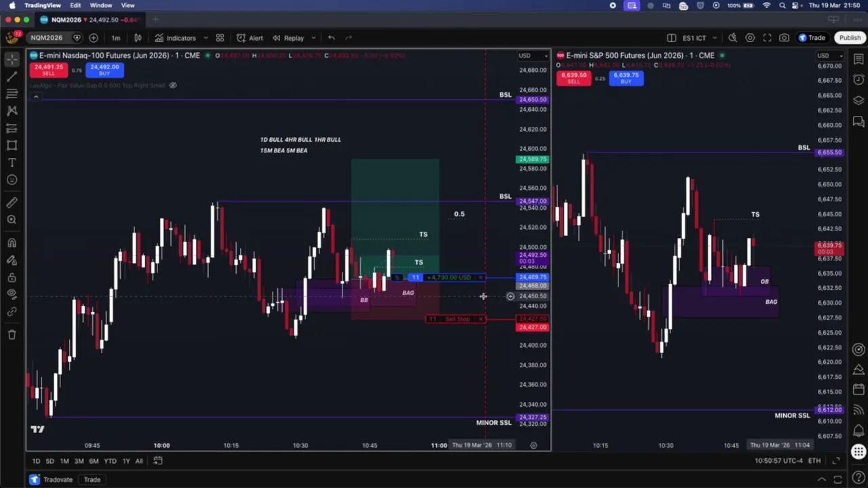Open the Fibonacci tools group
This screenshot has width=868, height=488.
click(12, 94)
